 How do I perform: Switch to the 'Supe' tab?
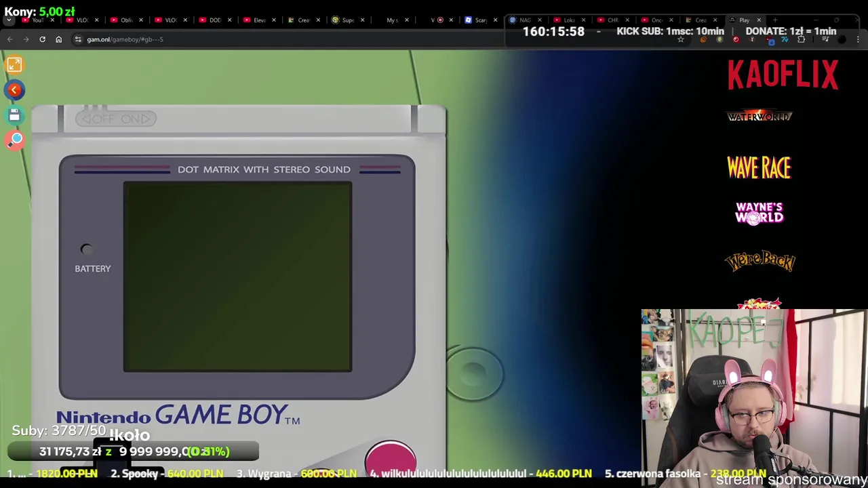[347, 20]
